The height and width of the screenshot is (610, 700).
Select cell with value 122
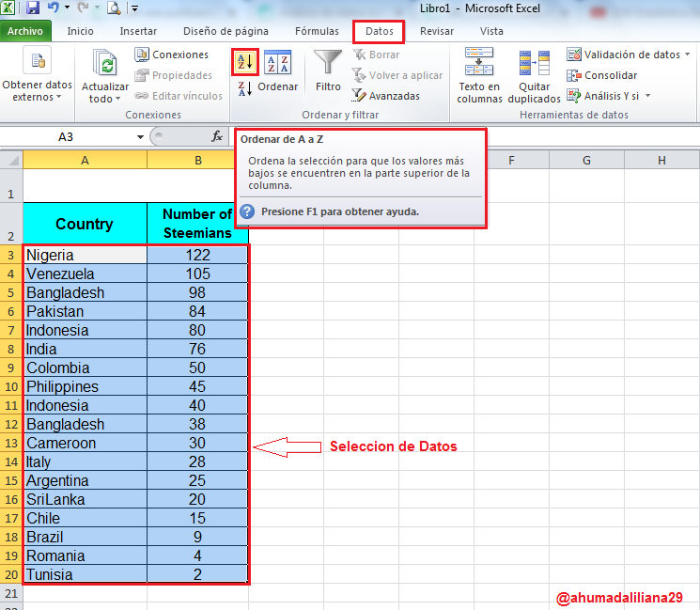[197, 255]
